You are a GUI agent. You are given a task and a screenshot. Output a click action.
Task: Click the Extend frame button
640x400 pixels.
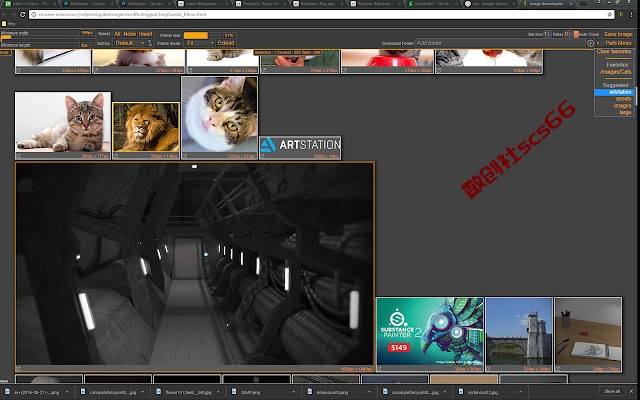coord(226,43)
